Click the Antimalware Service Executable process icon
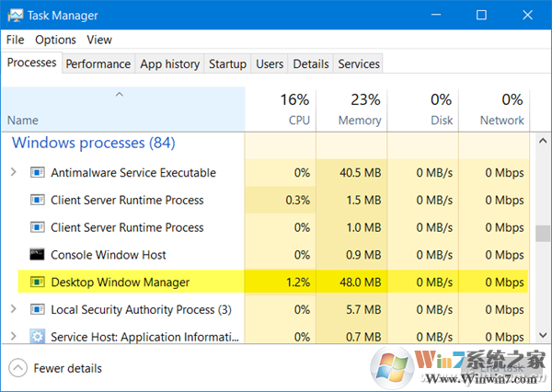The width and height of the screenshot is (552, 392). [x=38, y=172]
